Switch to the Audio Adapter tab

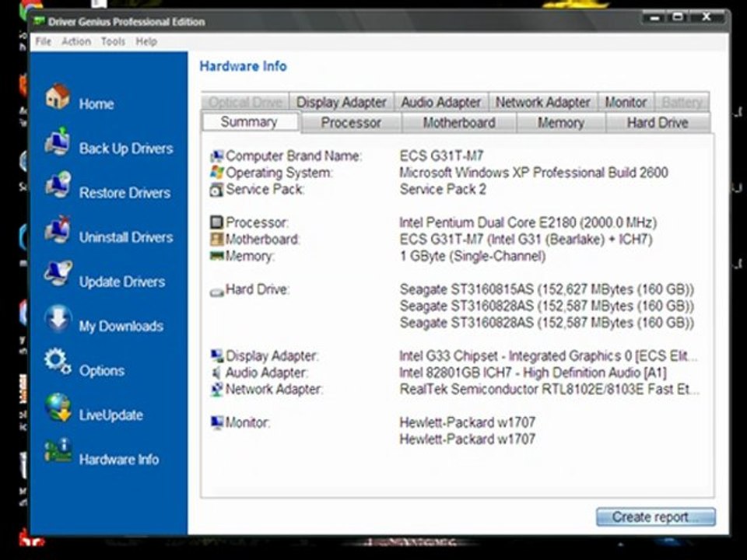[x=441, y=102]
